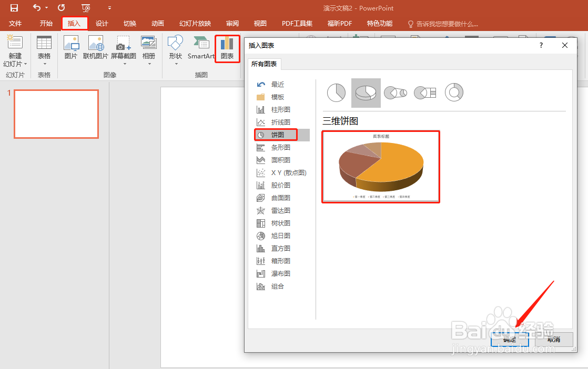The image size is (588, 369).
Task: Save the presentation with the save icon
Action: 14,8
